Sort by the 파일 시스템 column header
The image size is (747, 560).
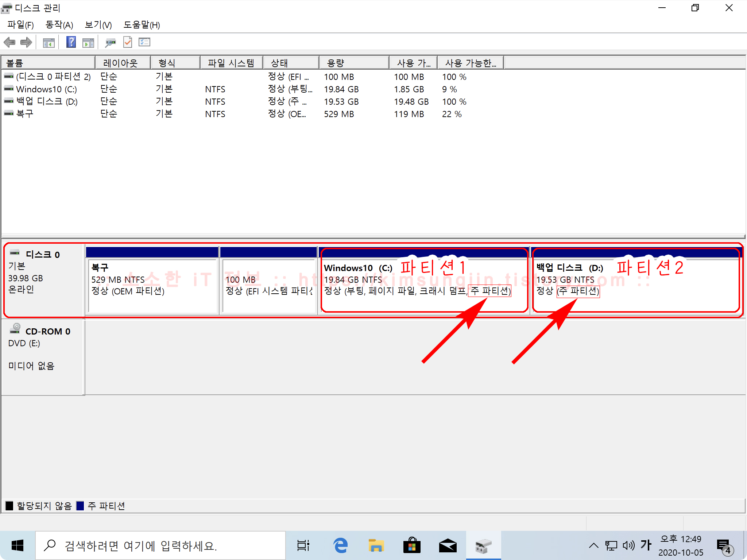point(231,63)
